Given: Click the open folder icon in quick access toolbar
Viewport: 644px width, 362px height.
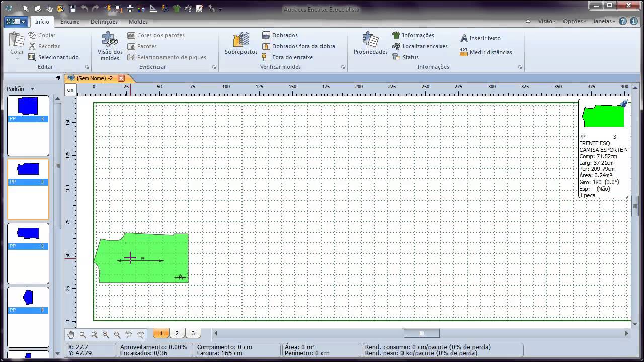Looking at the screenshot, I should [x=61, y=8].
